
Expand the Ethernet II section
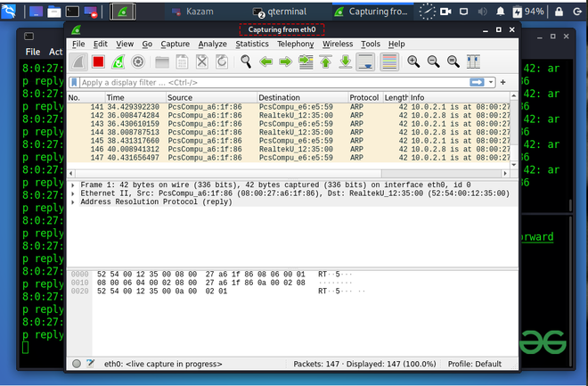73,193
